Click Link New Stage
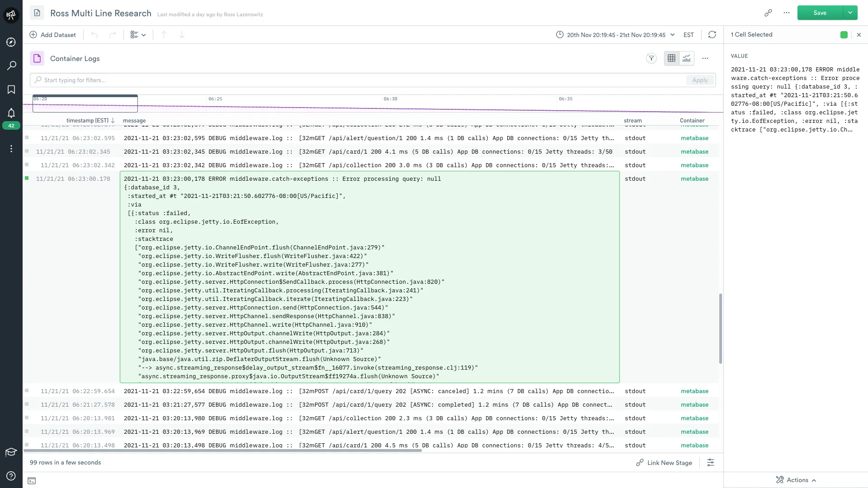This screenshot has width=868, height=488. point(664,463)
